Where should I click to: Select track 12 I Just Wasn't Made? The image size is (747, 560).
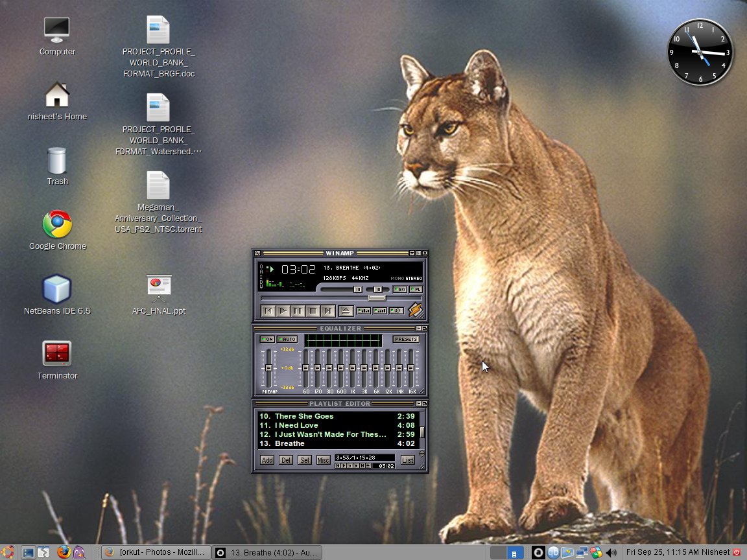(x=337, y=434)
